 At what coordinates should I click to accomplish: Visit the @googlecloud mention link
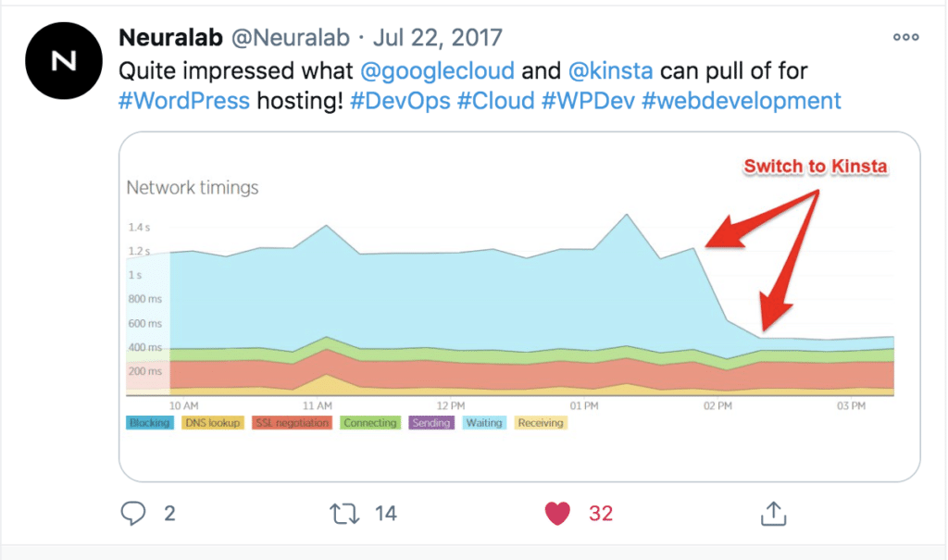439,70
